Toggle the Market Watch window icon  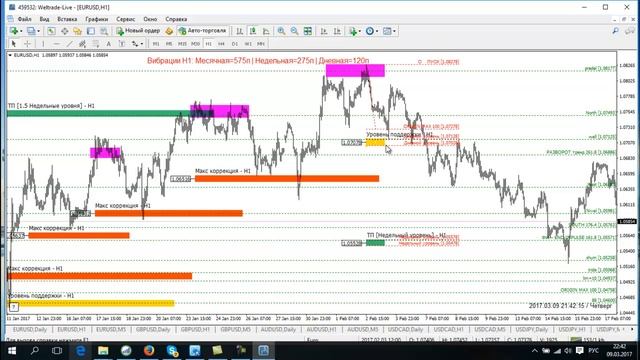click(x=51, y=31)
